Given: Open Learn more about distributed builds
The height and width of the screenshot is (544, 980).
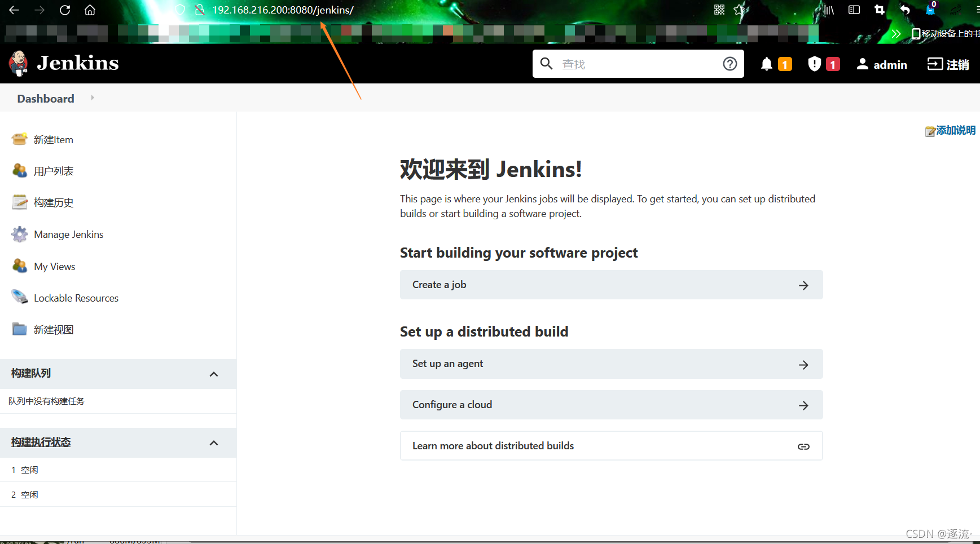Looking at the screenshot, I should click(611, 446).
